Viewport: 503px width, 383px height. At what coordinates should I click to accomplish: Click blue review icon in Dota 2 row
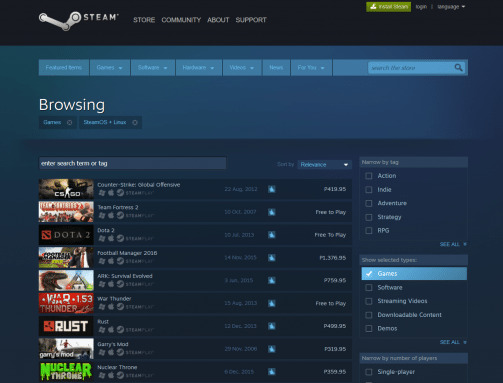coord(272,235)
